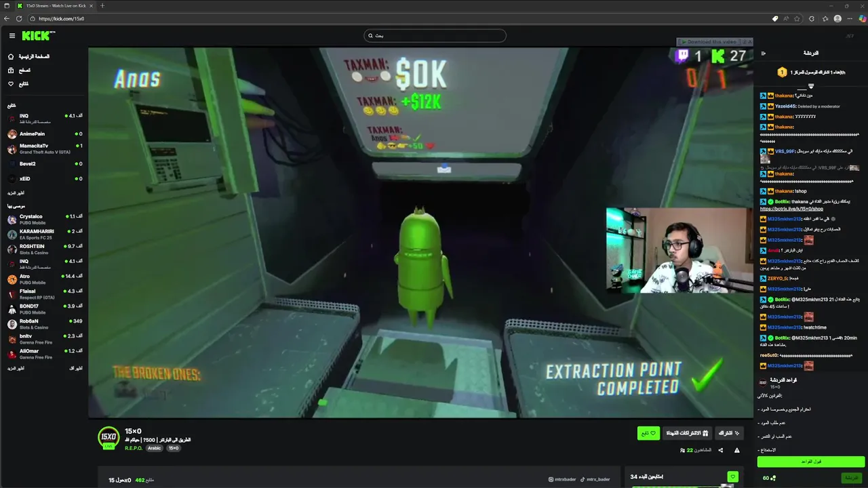
Task: Open the browse sidebar link
Action: pos(19,70)
